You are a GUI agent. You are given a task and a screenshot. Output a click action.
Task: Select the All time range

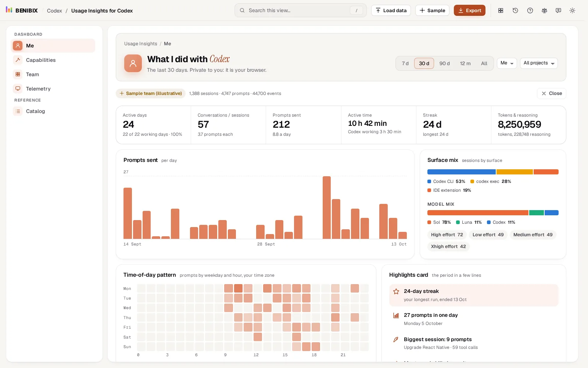pyautogui.click(x=484, y=63)
